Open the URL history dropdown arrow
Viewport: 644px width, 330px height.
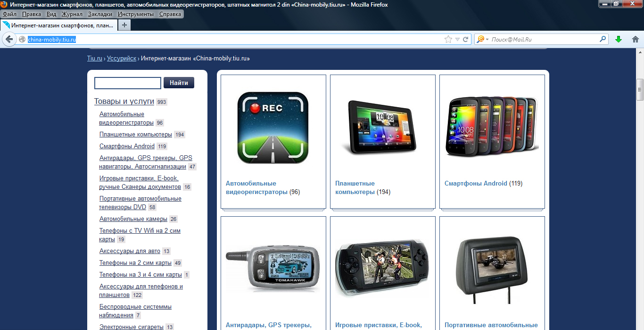(x=457, y=40)
